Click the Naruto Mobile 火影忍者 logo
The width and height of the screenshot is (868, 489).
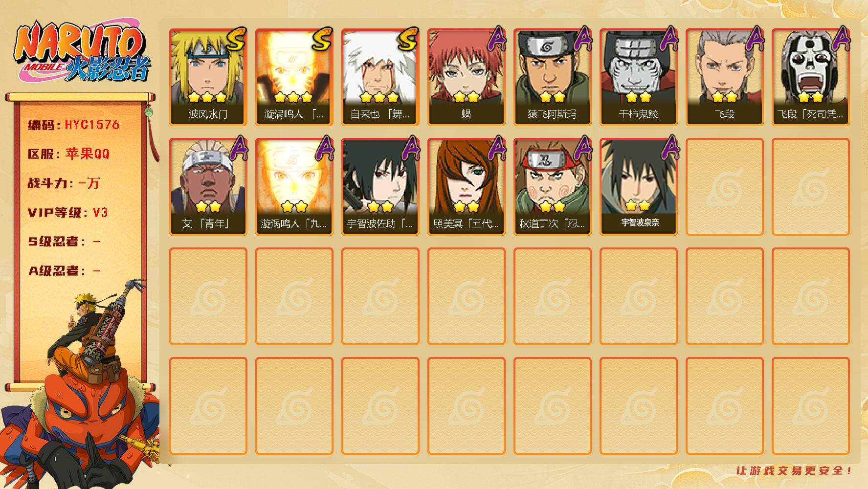[82, 53]
